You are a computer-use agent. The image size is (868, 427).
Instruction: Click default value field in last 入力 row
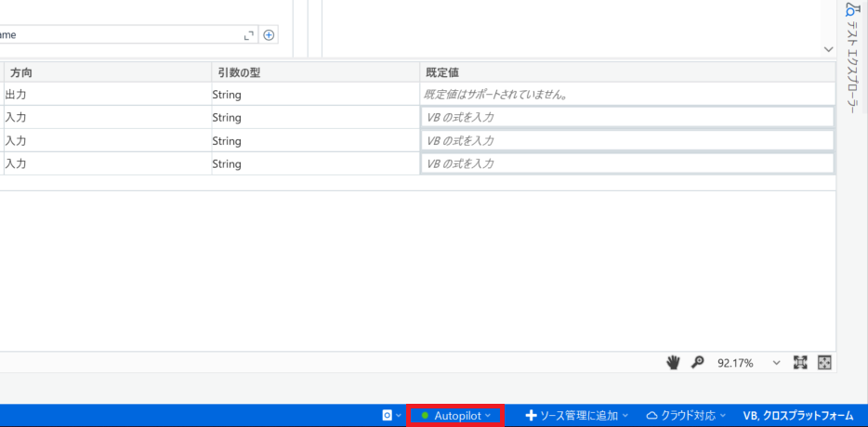pyautogui.click(x=627, y=163)
